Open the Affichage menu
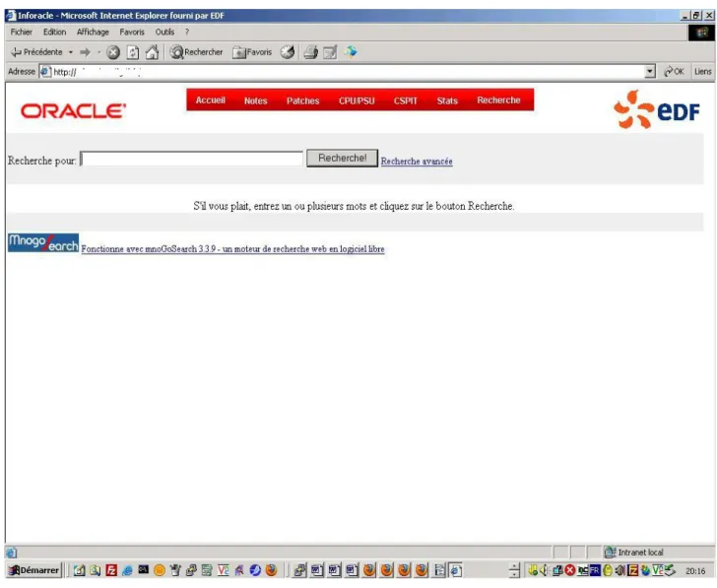The width and height of the screenshot is (717, 588). [93, 32]
